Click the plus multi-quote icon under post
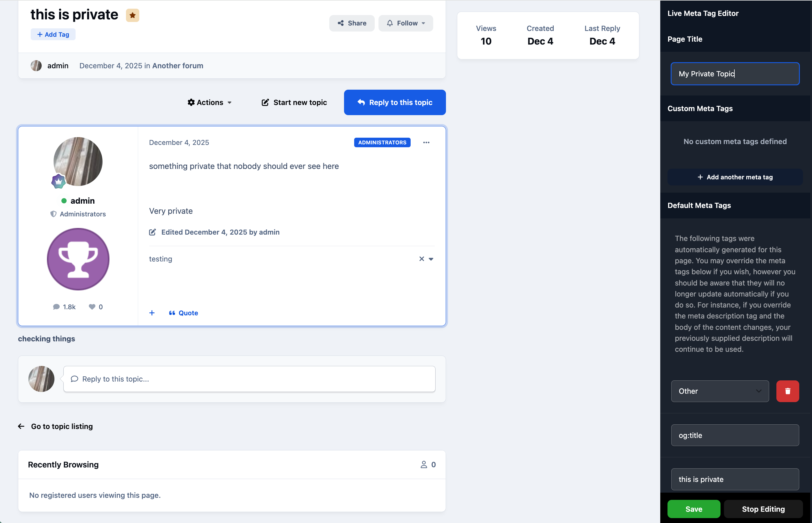Viewport: 812px width, 523px height. click(152, 313)
